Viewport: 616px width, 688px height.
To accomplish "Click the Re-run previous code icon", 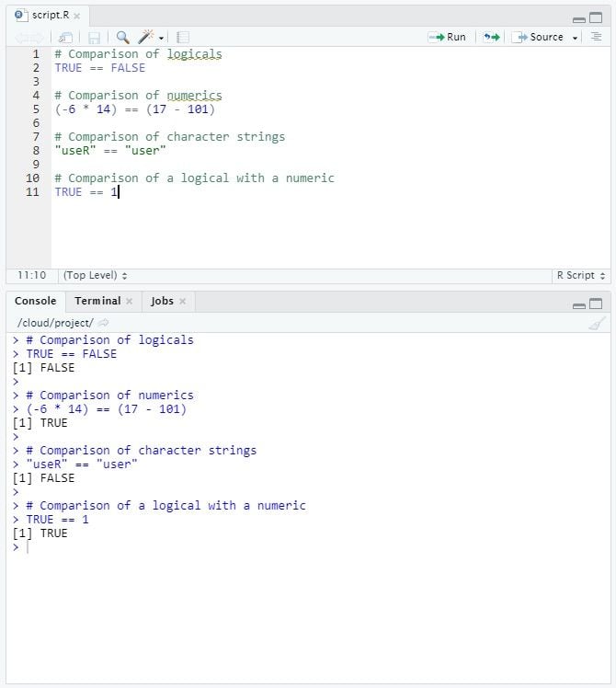I will [x=492, y=37].
